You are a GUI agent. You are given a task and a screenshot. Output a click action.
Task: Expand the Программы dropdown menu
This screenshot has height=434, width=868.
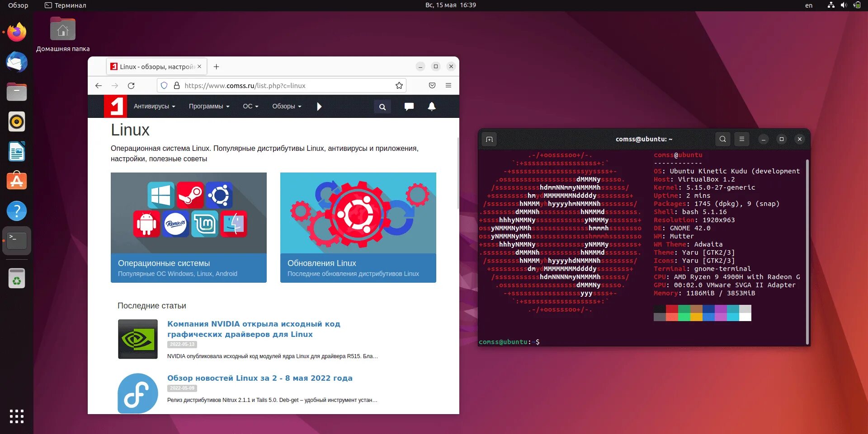[x=209, y=107]
